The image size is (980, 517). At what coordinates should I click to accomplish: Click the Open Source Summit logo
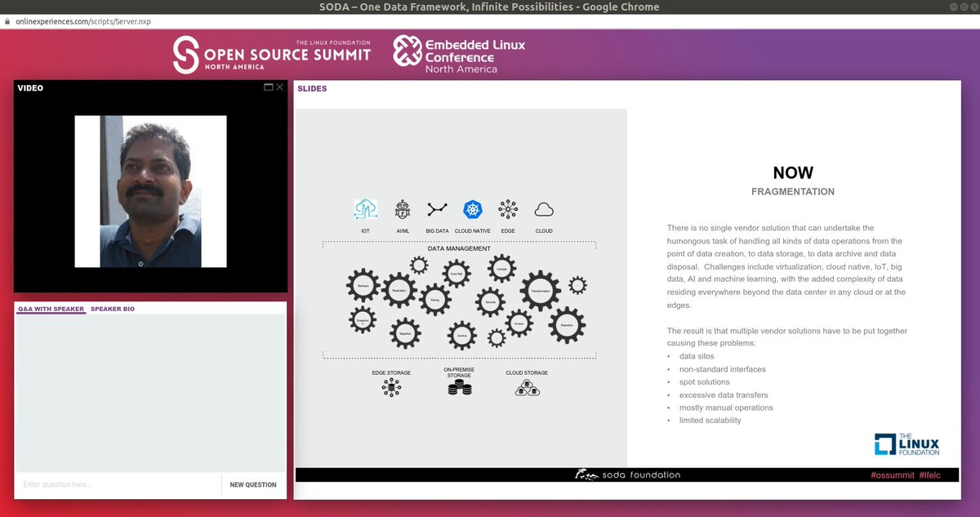272,55
